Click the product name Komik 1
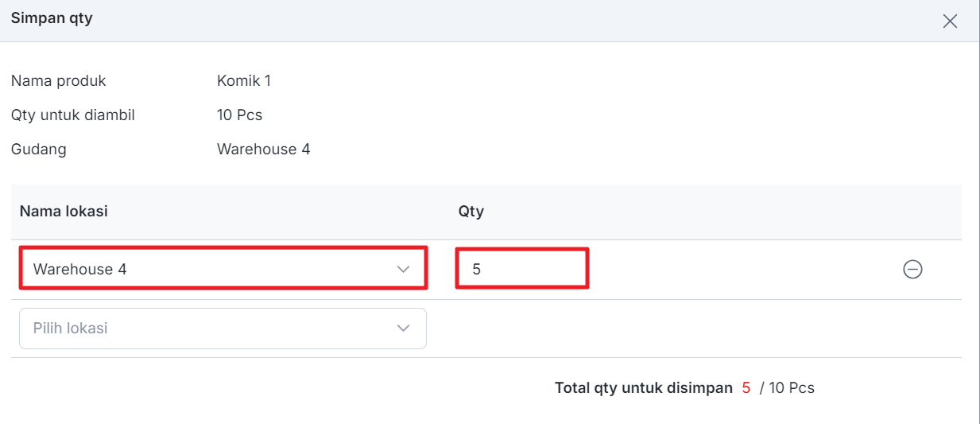This screenshot has width=980, height=424. pyautogui.click(x=244, y=80)
